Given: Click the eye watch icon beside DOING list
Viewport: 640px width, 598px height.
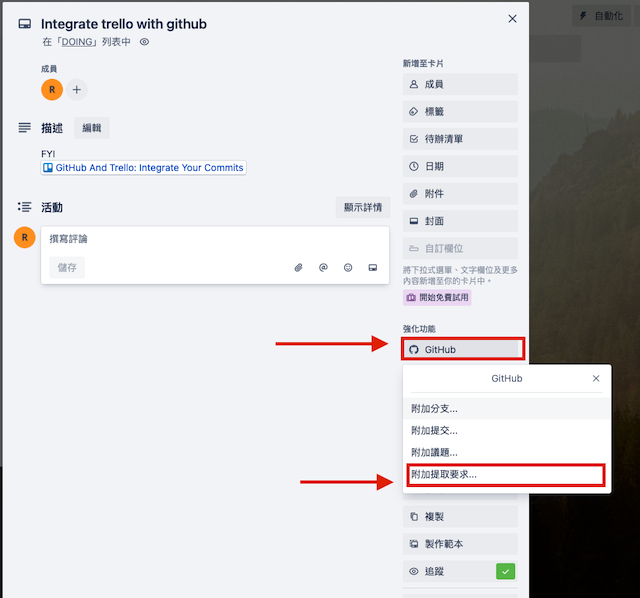Looking at the screenshot, I should [144, 42].
